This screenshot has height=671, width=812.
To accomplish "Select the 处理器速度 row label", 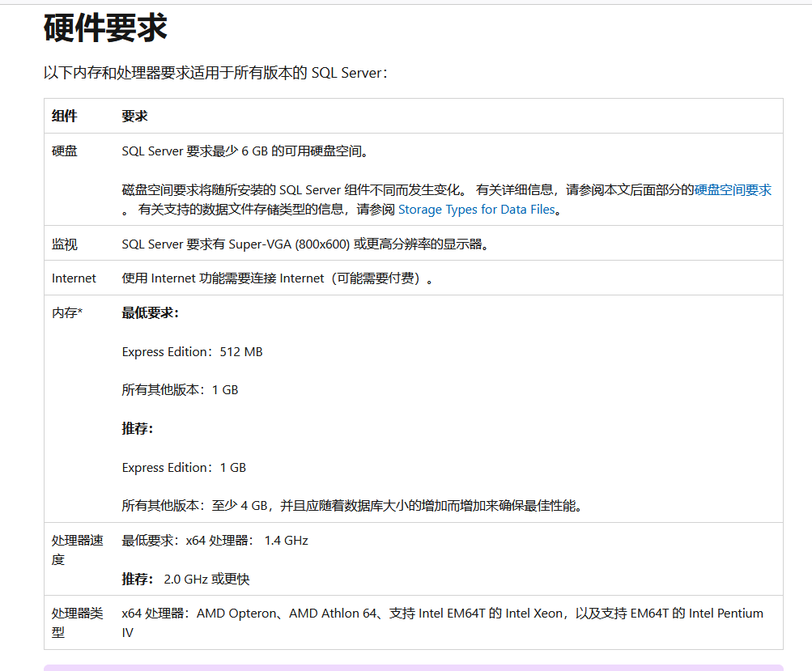I will click(x=77, y=550).
